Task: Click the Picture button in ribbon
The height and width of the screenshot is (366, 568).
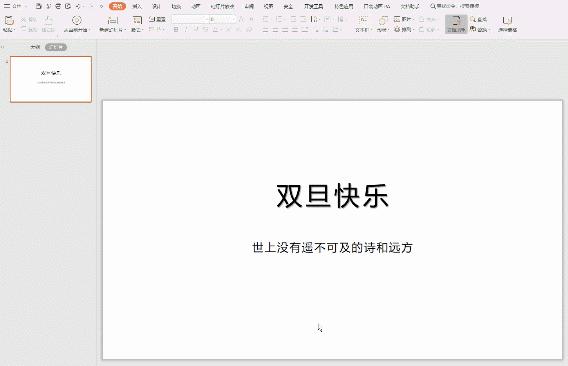Action: click(403, 19)
